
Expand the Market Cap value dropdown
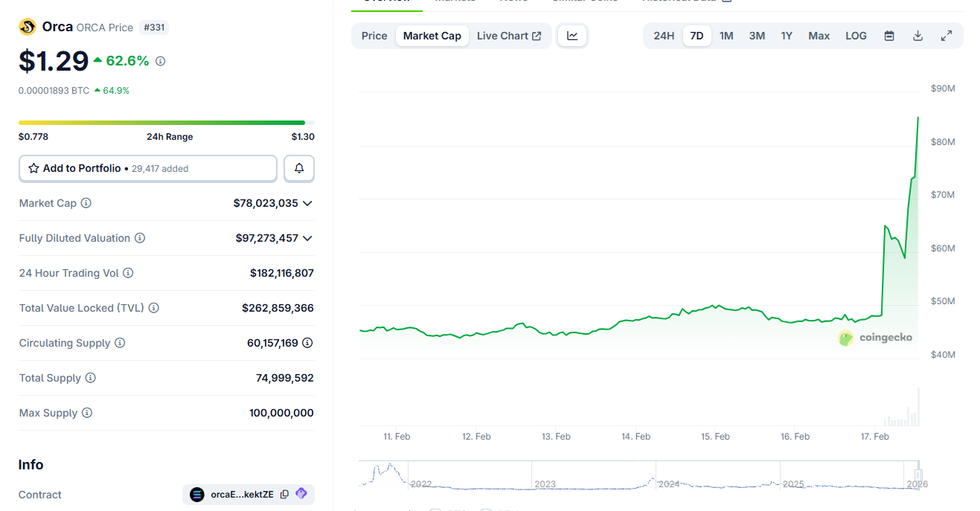click(308, 202)
